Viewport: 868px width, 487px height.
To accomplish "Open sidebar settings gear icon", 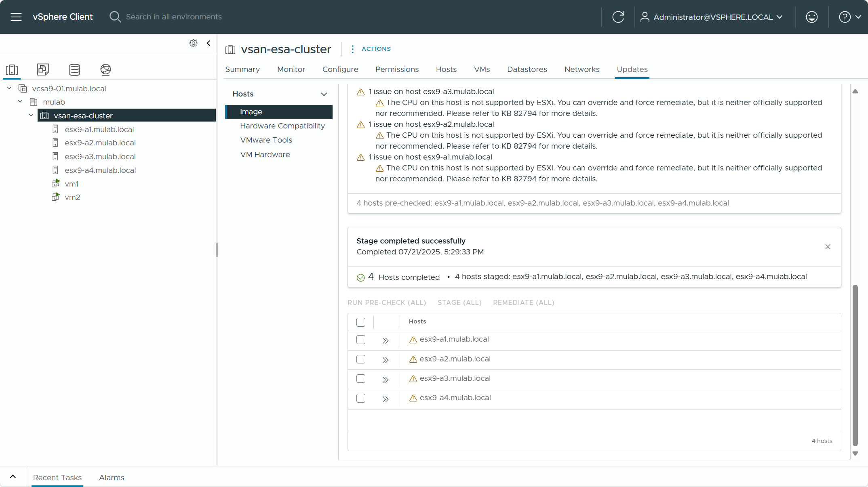I will point(194,43).
